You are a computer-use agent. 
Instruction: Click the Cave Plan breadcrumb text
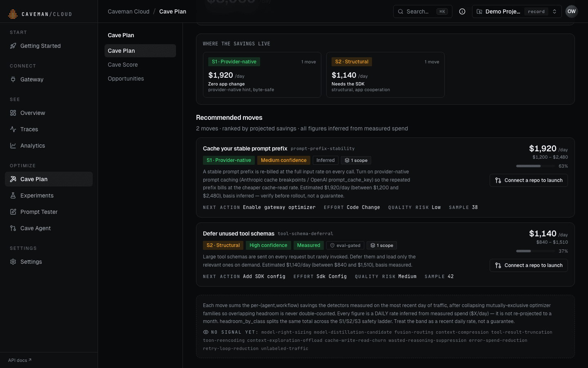coord(173,11)
